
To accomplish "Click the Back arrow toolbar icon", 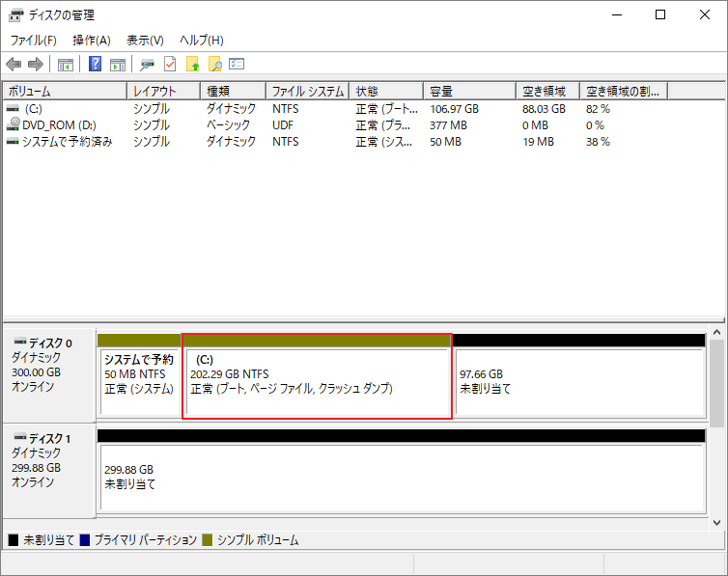I will pos(14,64).
